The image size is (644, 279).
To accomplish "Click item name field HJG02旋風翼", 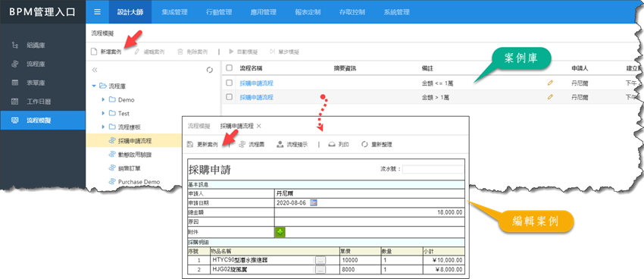I will click(263, 270).
